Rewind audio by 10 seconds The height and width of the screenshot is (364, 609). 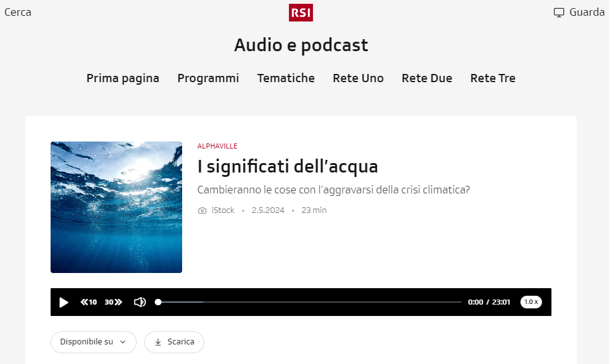89,302
